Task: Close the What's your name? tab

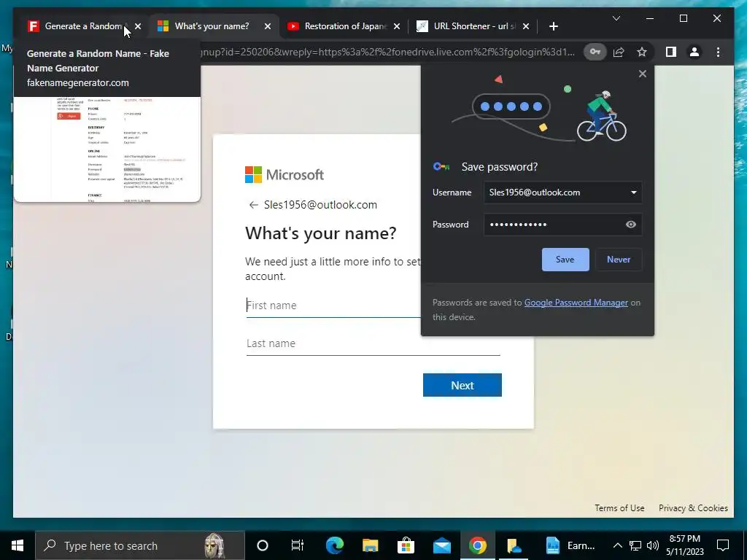Action: (268, 26)
